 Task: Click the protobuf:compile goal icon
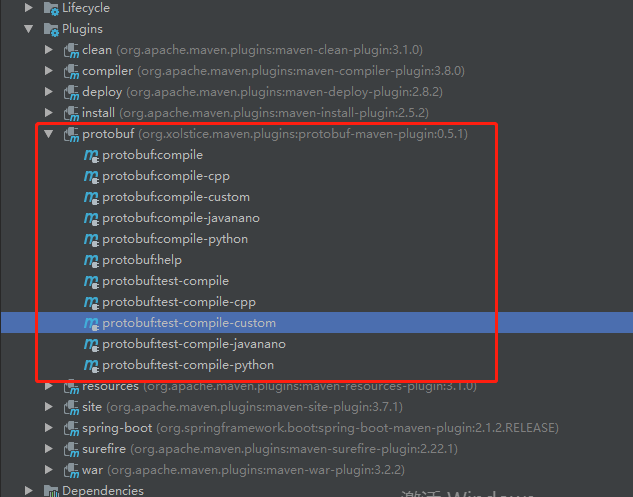pos(91,155)
